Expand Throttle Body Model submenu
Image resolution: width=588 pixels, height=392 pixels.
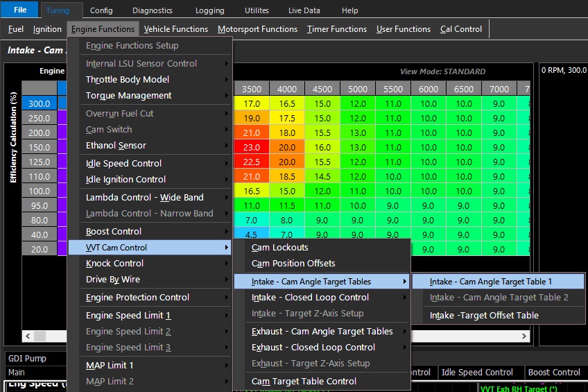[x=149, y=79]
